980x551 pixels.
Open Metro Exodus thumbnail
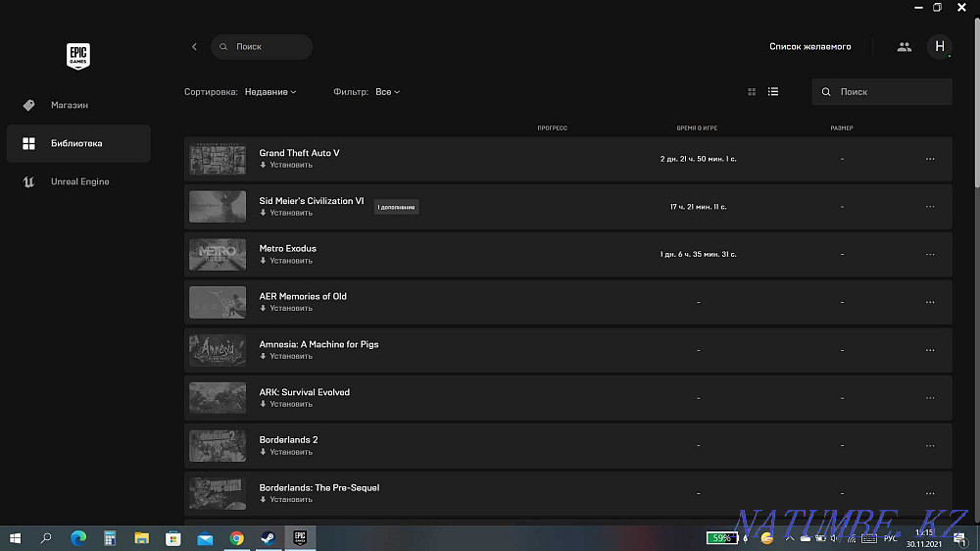click(x=218, y=255)
